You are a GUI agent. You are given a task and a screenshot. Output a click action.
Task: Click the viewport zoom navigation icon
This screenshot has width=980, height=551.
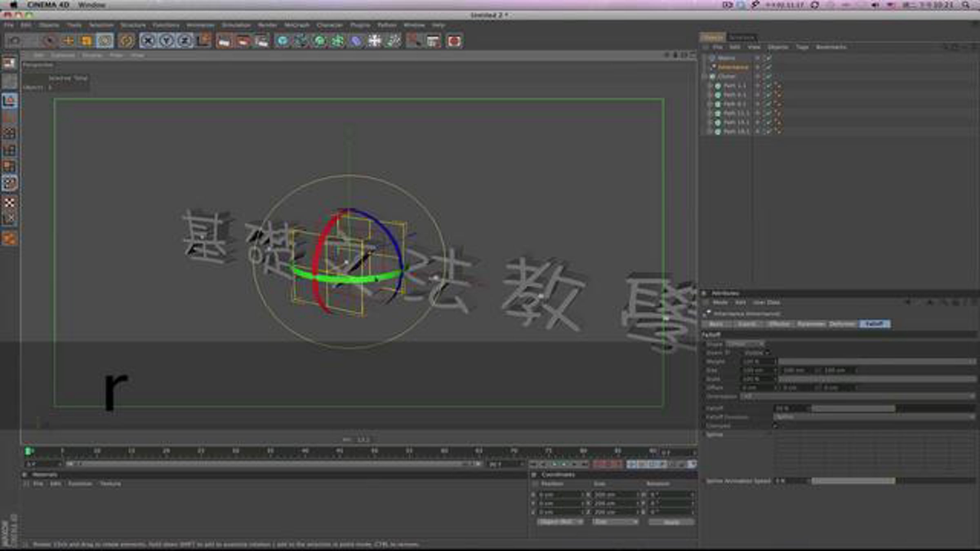coord(675,55)
